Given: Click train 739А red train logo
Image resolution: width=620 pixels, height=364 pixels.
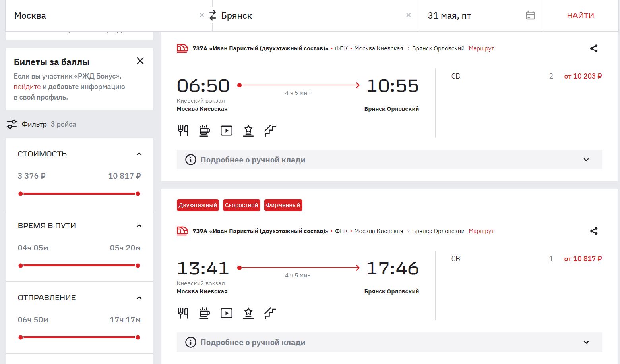Looking at the screenshot, I should (x=182, y=231).
